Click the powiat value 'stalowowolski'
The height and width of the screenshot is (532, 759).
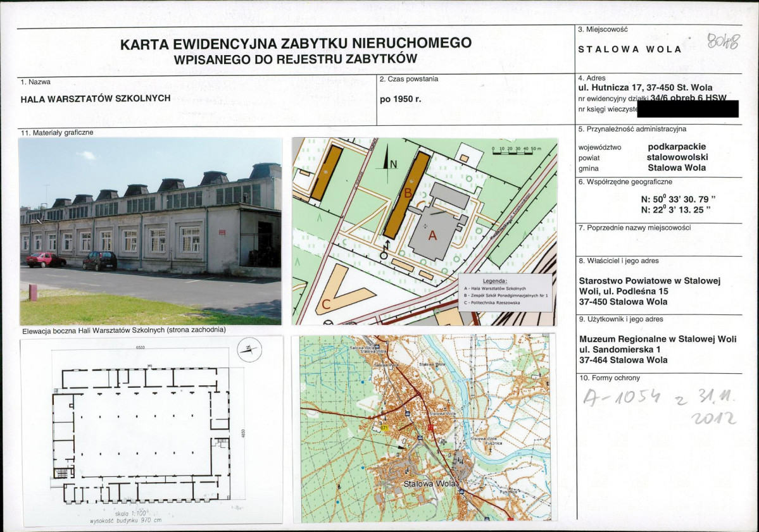coord(677,157)
